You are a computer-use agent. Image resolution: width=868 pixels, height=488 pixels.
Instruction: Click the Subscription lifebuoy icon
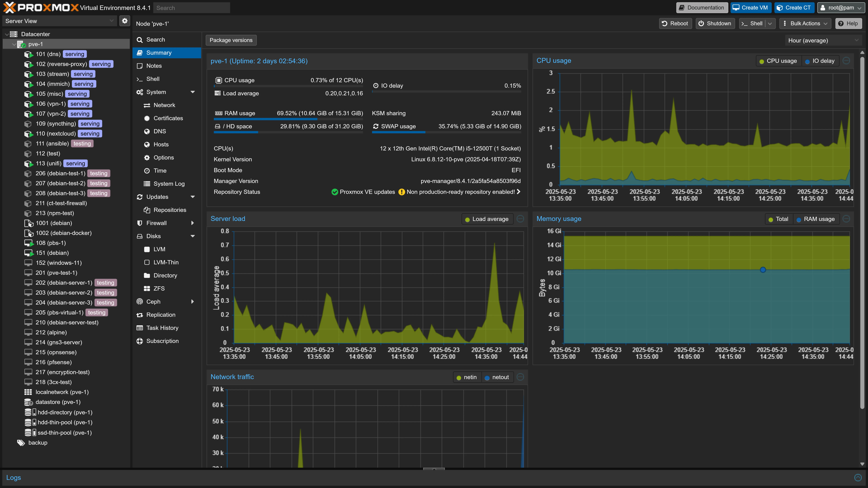tap(139, 341)
